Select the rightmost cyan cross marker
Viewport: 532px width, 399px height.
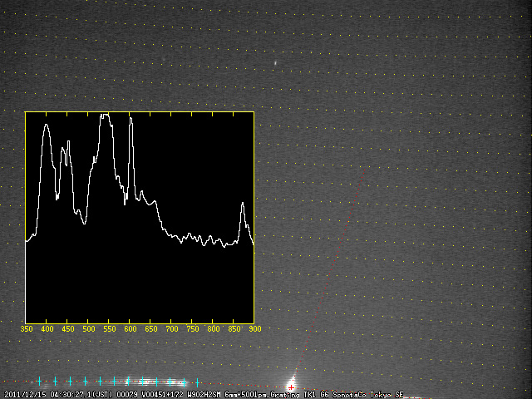(x=196, y=382)
